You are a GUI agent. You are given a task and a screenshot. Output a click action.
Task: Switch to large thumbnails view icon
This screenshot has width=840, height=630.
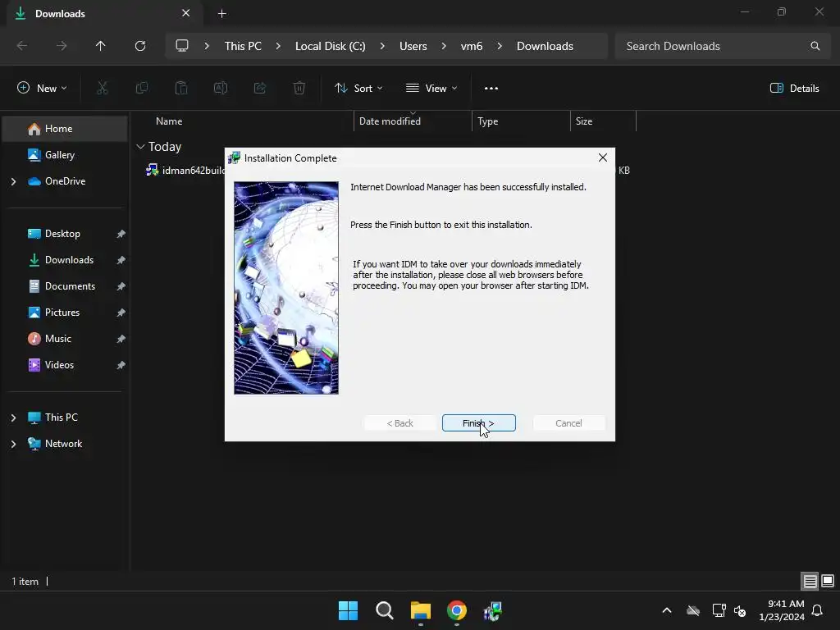(x=828, y=581)
